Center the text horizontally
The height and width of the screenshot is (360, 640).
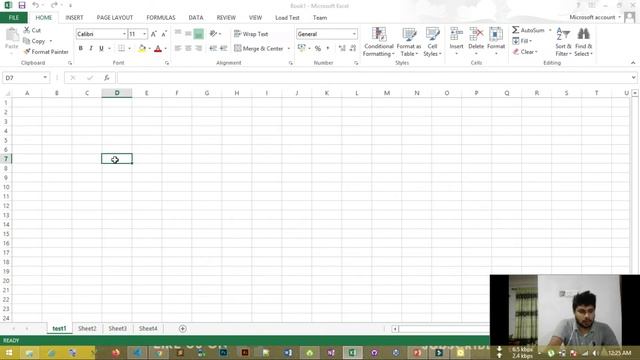(x=188, y=49)
